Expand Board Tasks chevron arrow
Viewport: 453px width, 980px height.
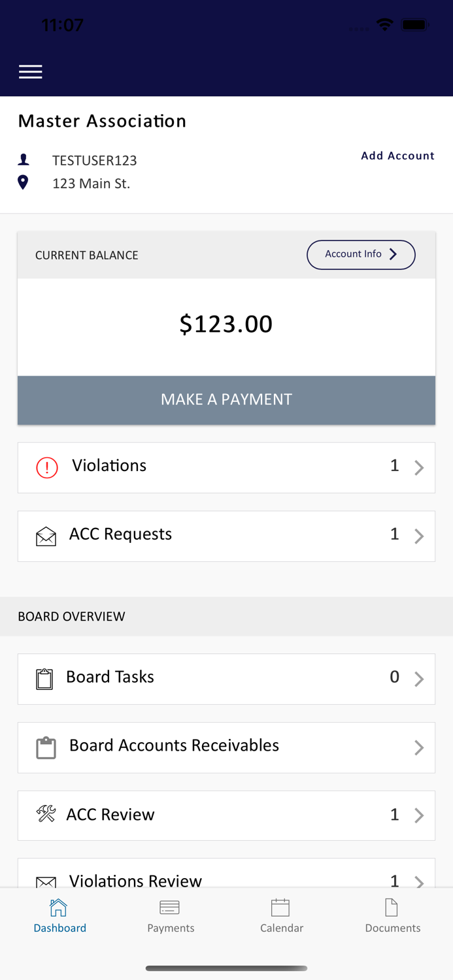click(419, 679)
